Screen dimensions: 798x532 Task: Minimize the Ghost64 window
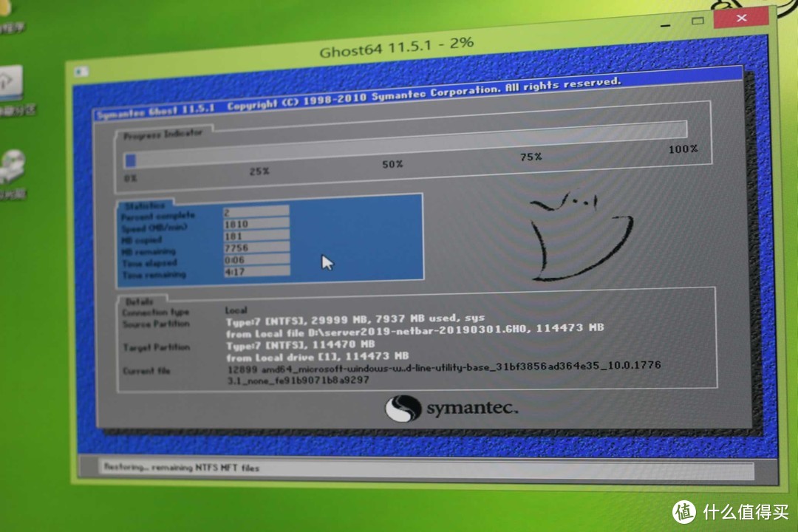point(666,25)
